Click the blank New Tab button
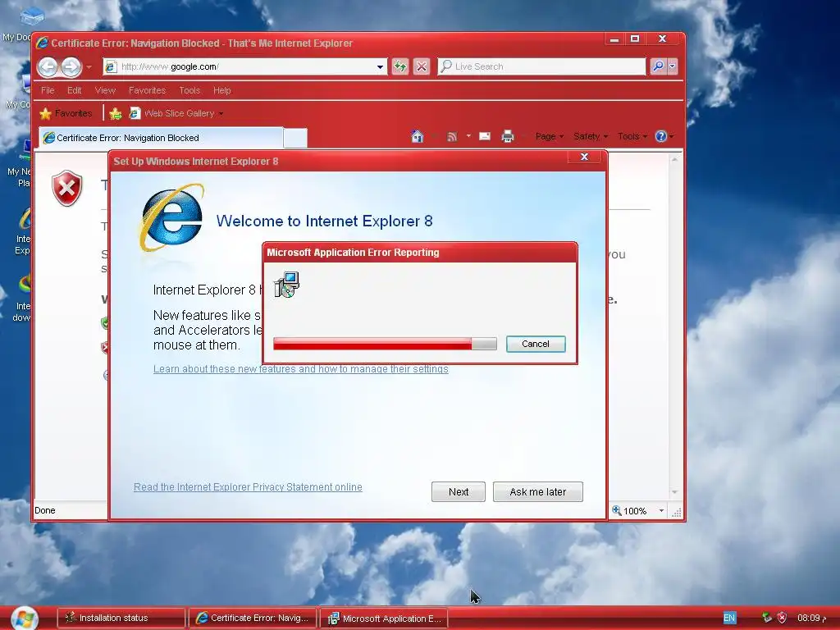The width and height of the screenshot is (840, 630). point(295,138)
